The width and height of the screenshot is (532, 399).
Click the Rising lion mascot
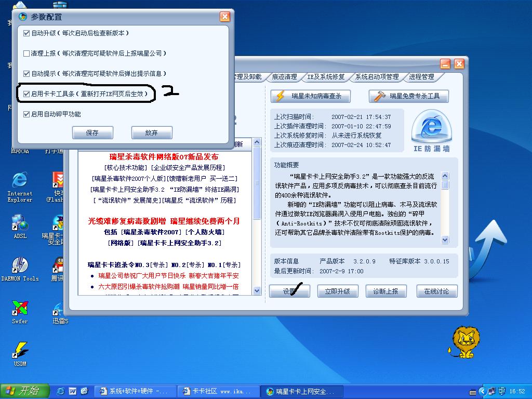point(464,342)
